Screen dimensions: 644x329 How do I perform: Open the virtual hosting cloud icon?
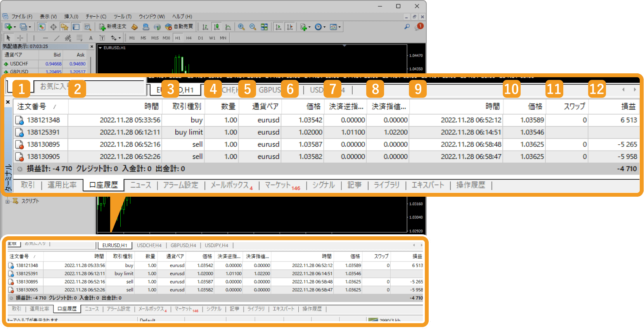(x=146, y=27)
